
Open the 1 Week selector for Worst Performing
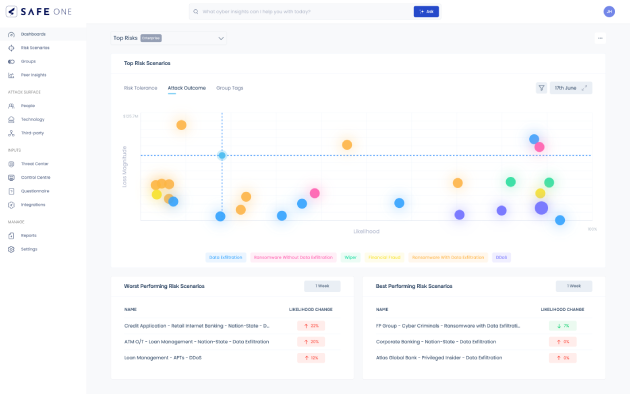[x=322, y=286]
